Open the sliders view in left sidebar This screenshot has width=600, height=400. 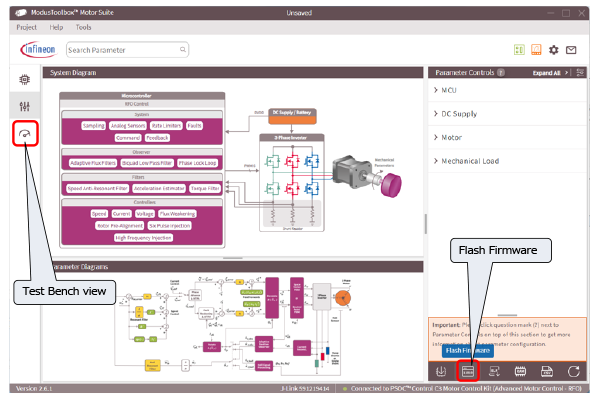27,106
